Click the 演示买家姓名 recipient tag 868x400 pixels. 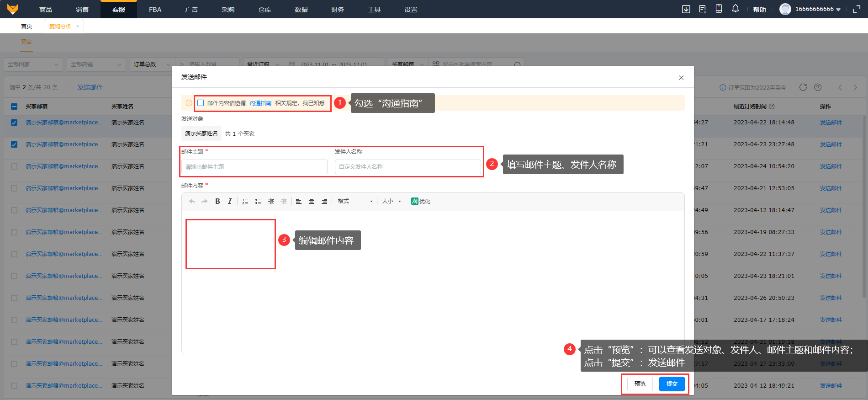pos(201,133)
